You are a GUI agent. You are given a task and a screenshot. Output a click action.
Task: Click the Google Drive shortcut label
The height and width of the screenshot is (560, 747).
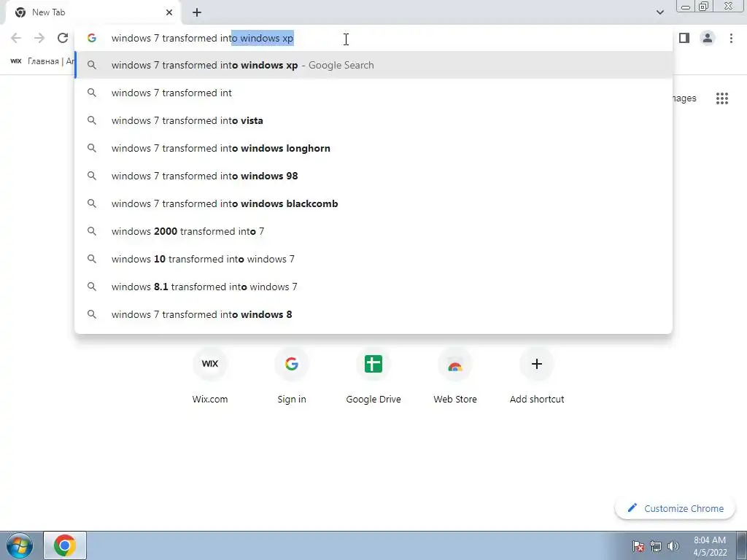tap(373, 399)
